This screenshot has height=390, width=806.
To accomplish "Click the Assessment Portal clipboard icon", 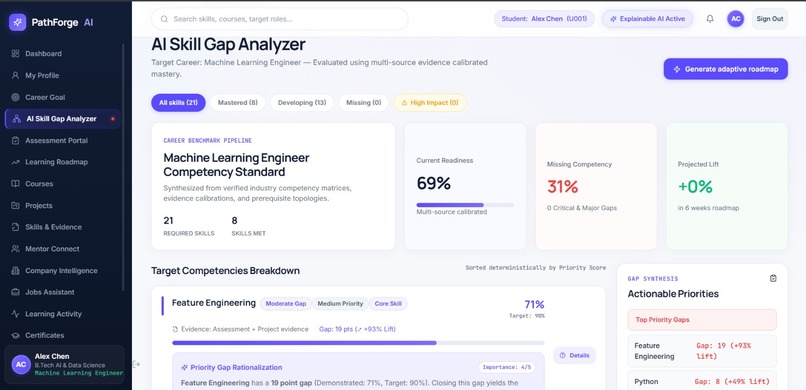I will click(x=15, y=140).
